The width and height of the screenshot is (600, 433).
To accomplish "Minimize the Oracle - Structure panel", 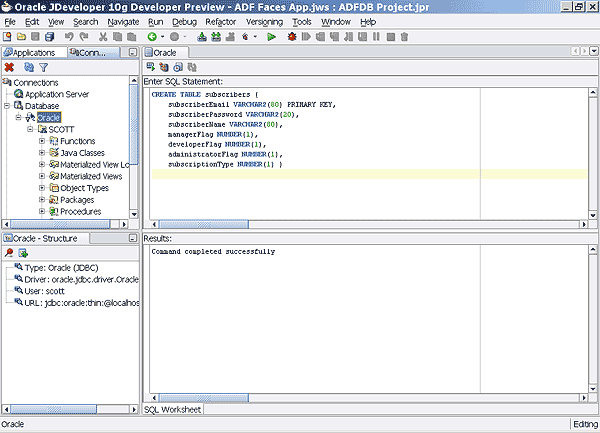I will [x=133, y=239].
